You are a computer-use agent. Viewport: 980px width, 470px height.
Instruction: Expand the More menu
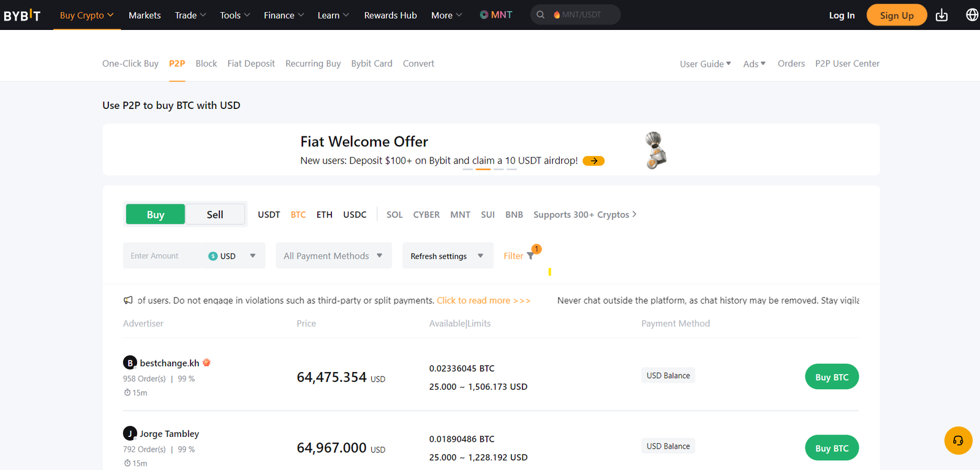point(447,15)
